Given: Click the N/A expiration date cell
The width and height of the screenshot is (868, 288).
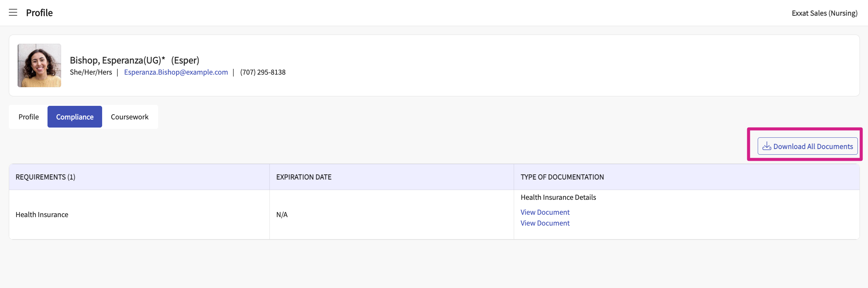Looking at the screenshot, I should click(282, 215).
